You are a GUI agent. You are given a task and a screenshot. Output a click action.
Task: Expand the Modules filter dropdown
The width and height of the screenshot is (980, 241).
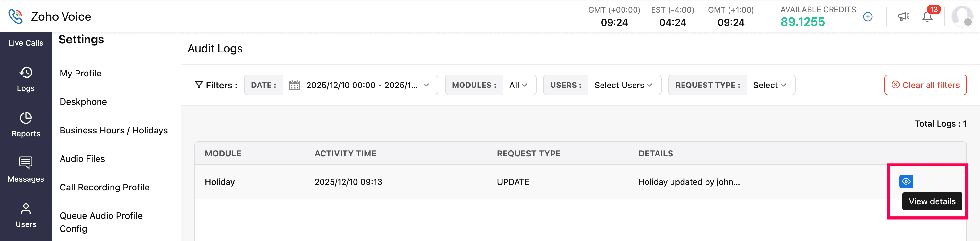519,85
